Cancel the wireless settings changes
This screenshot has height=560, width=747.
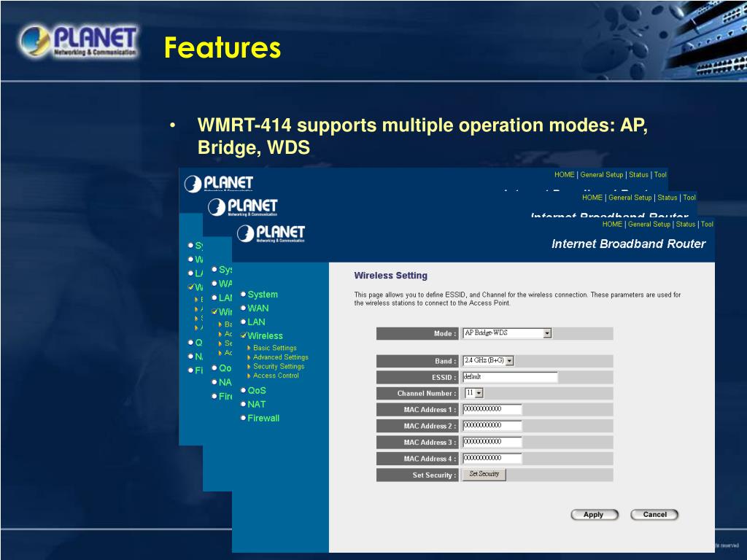654,515
